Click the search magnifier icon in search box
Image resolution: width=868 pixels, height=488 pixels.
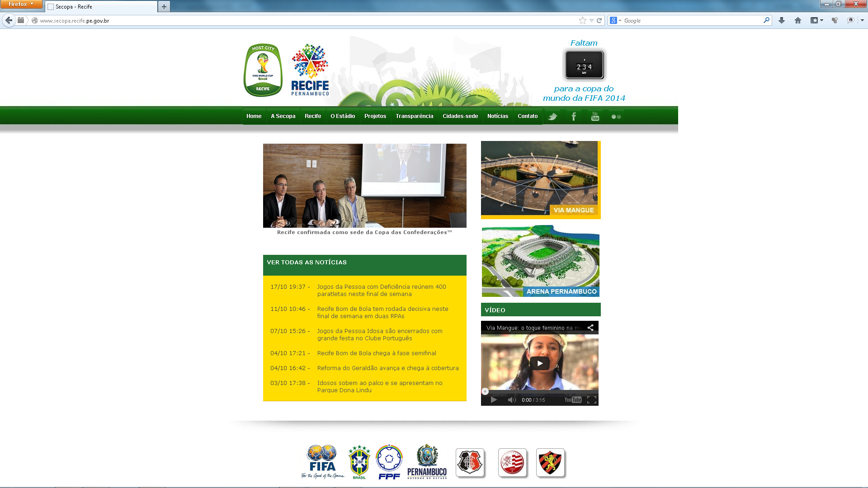click(766, 20)
